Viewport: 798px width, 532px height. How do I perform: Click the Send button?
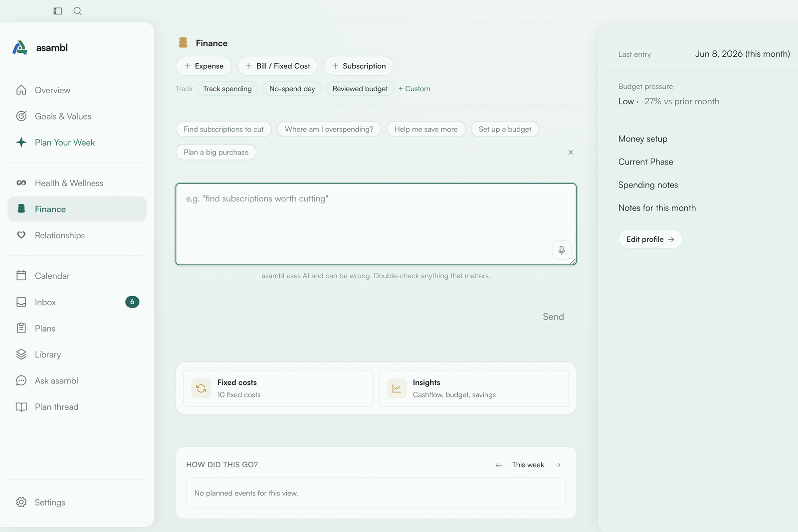[x=553, y=317]
